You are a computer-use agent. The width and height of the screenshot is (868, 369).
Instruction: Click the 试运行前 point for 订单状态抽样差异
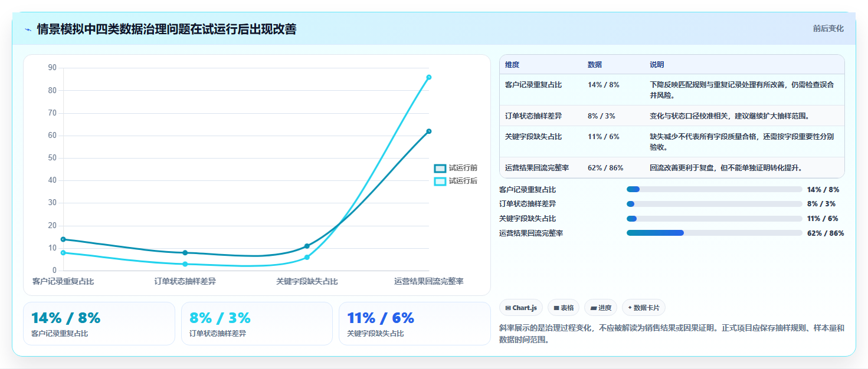point(185,253)
